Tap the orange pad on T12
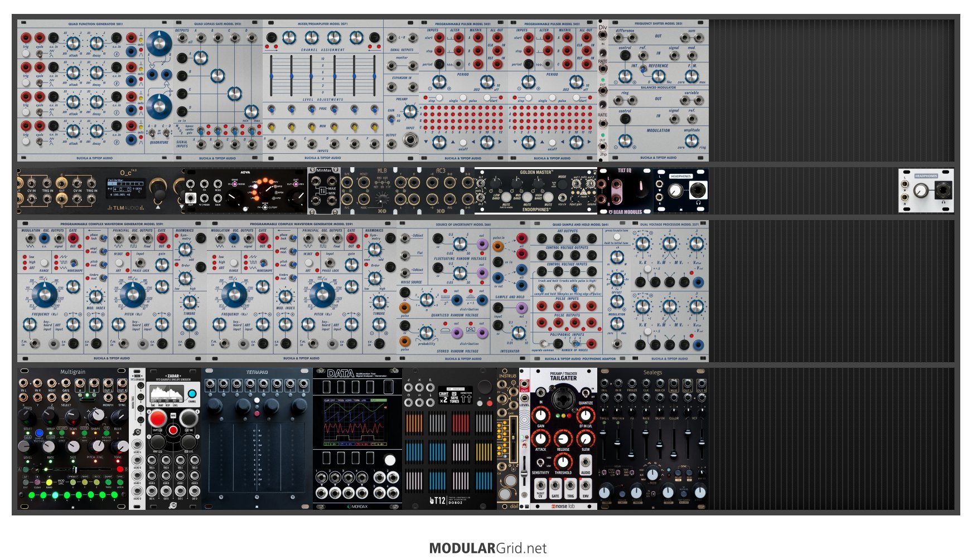 [414, 423]
